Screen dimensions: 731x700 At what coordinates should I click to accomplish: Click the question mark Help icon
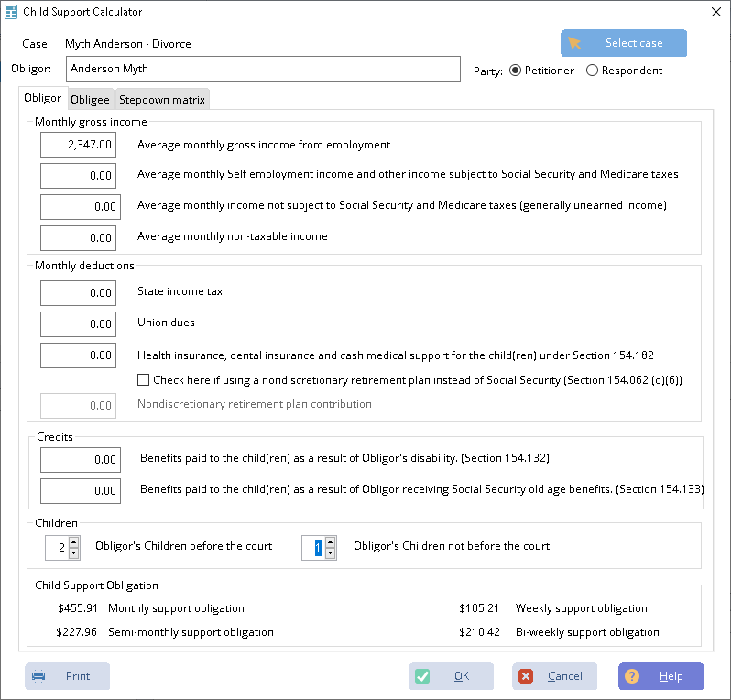coord(632,676)
